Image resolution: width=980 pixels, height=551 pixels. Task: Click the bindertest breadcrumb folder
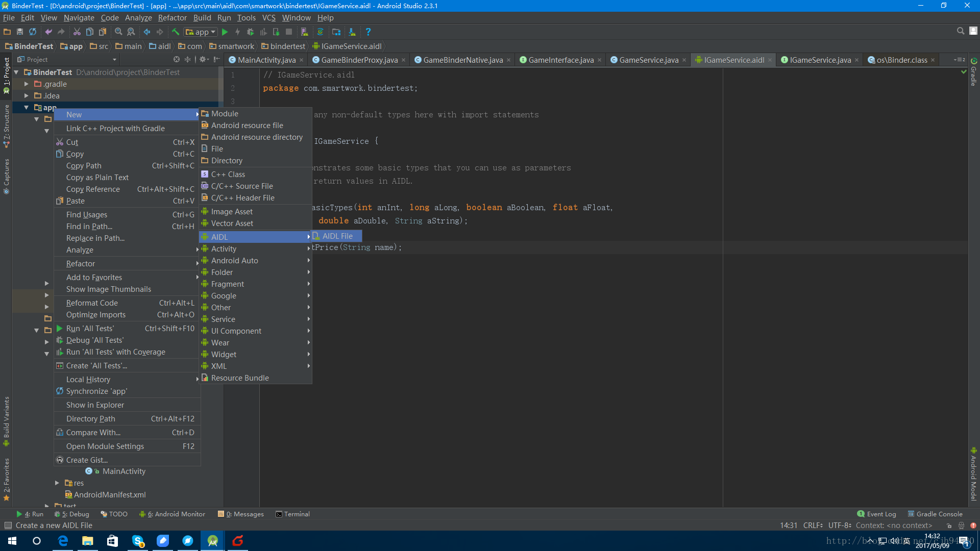click(283, 46)
